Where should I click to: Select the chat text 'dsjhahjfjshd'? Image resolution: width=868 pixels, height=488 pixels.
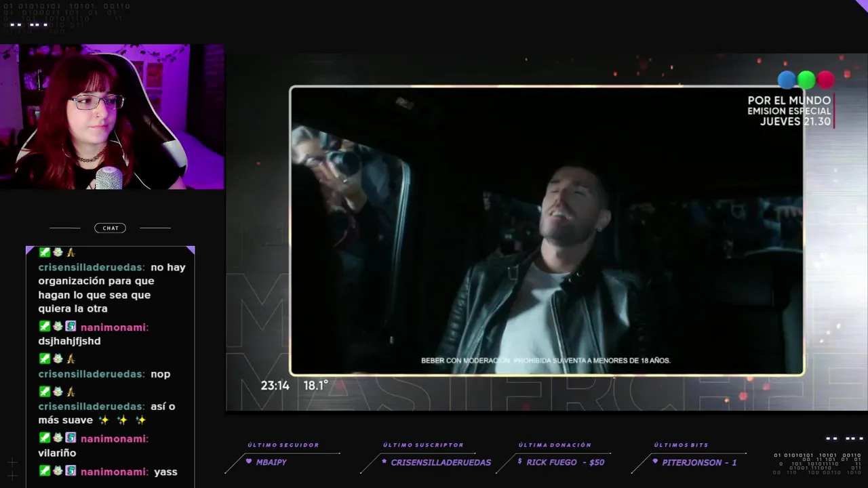tap(69, 341)
